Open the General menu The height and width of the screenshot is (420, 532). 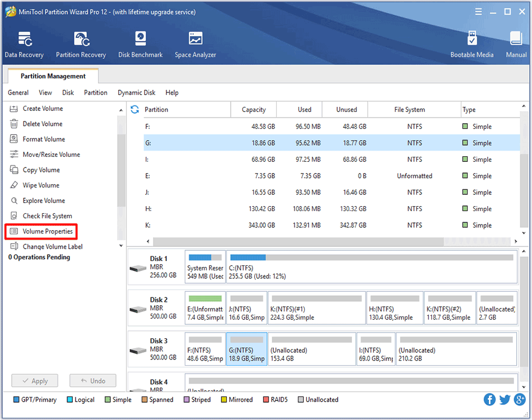(18, 92)
